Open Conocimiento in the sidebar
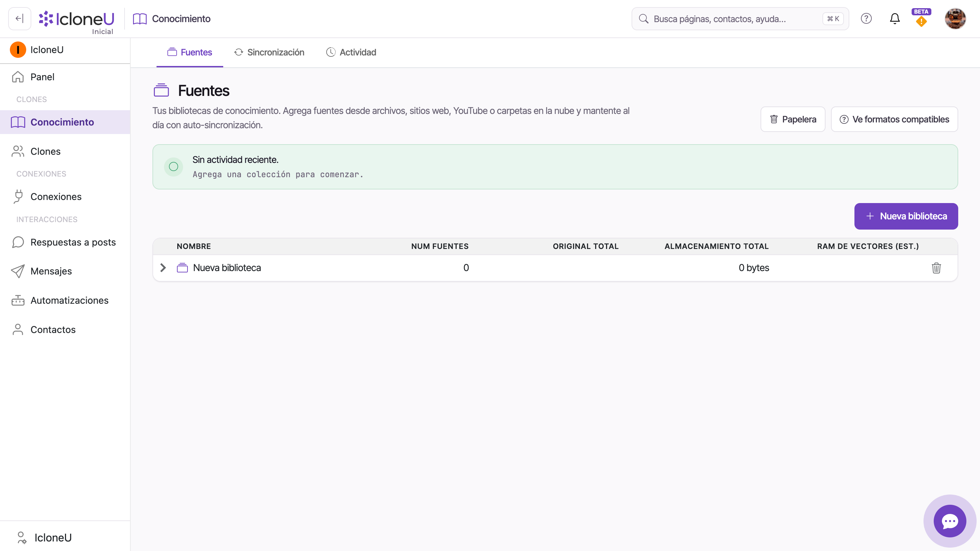This screenshot has height=551, width=980. click(65, 122)
